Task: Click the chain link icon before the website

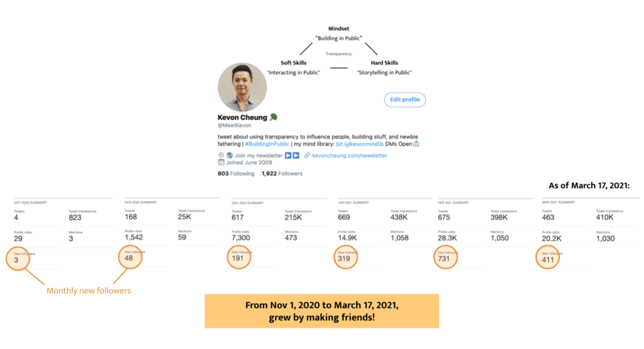Action: [x=307, y=156]
